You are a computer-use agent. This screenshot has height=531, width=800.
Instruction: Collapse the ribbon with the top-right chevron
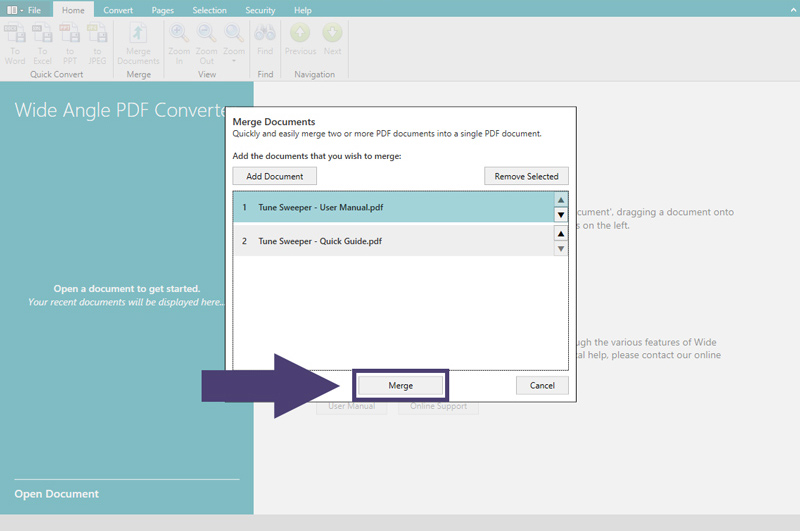point(794,10)
